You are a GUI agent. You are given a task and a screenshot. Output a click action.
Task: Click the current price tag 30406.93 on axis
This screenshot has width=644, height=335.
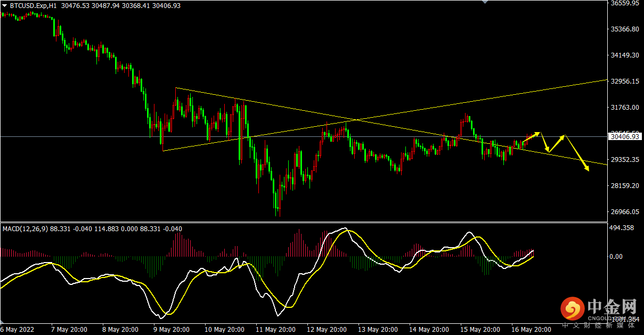[x=624, y=137]
